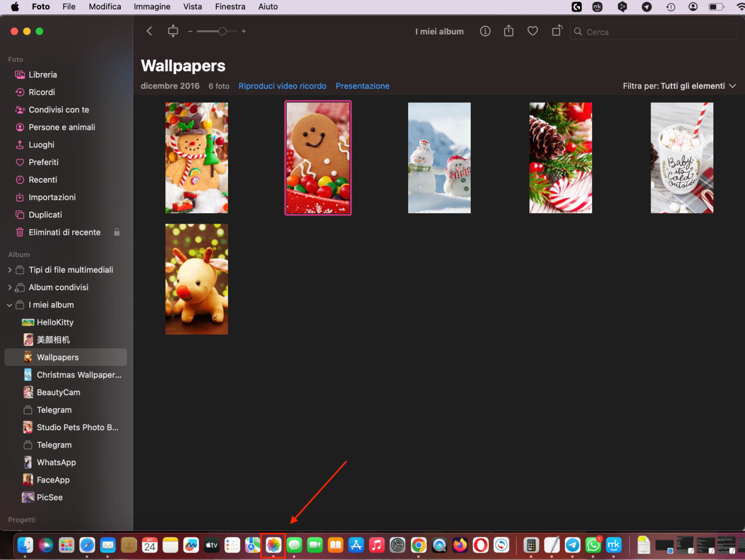This screenshot has height=560, width=745.
Task: Select Libreria in the sidebar
Action: (42, 75)
